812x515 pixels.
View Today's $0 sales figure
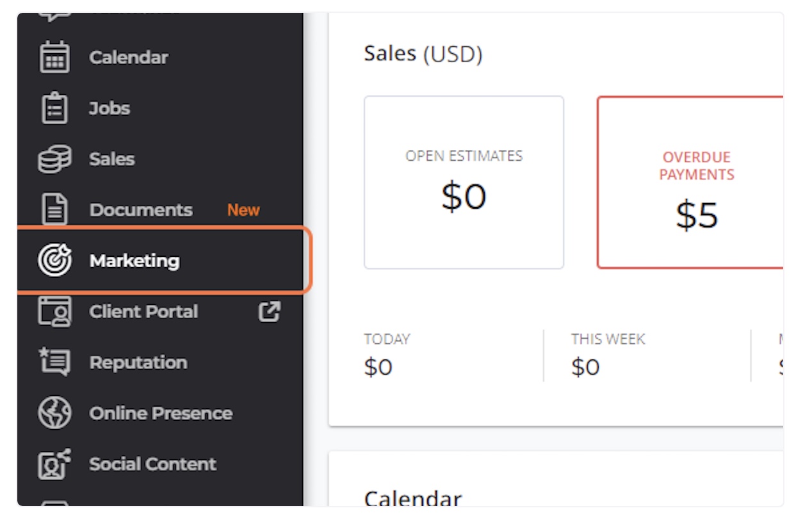pos(378,367)
